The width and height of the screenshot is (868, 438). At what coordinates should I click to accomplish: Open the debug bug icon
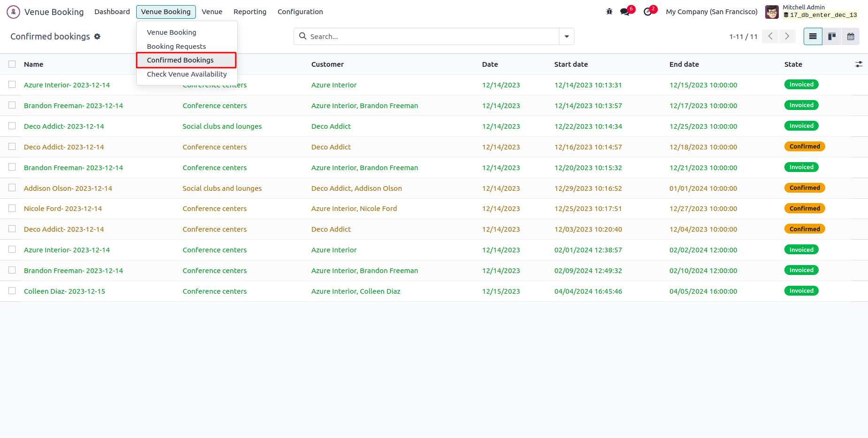(609, 12)
